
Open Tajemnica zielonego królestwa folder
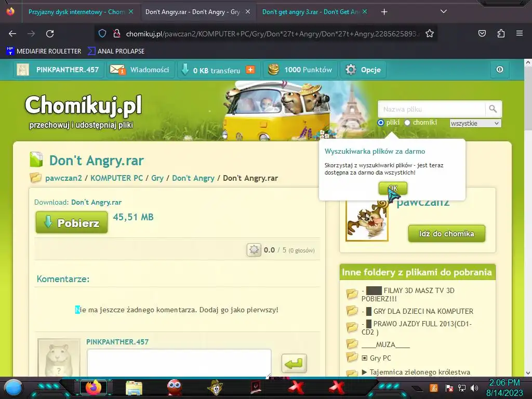(x=416, y=372)
